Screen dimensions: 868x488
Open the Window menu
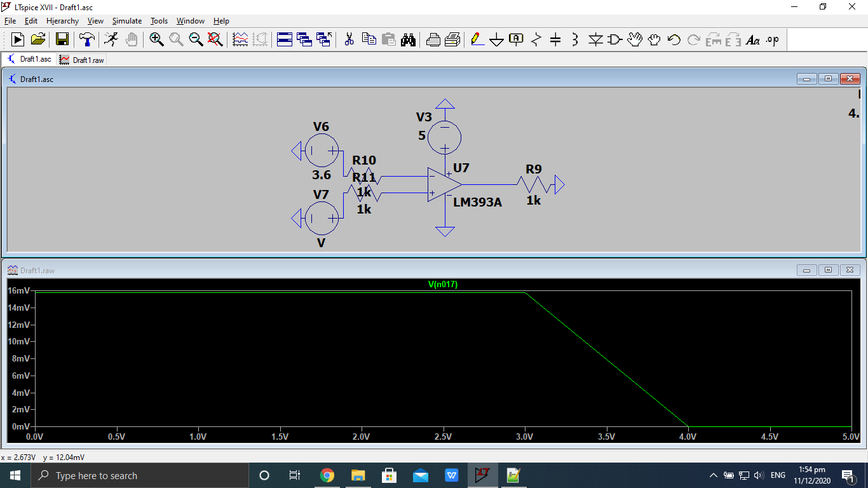pos(191,21)
